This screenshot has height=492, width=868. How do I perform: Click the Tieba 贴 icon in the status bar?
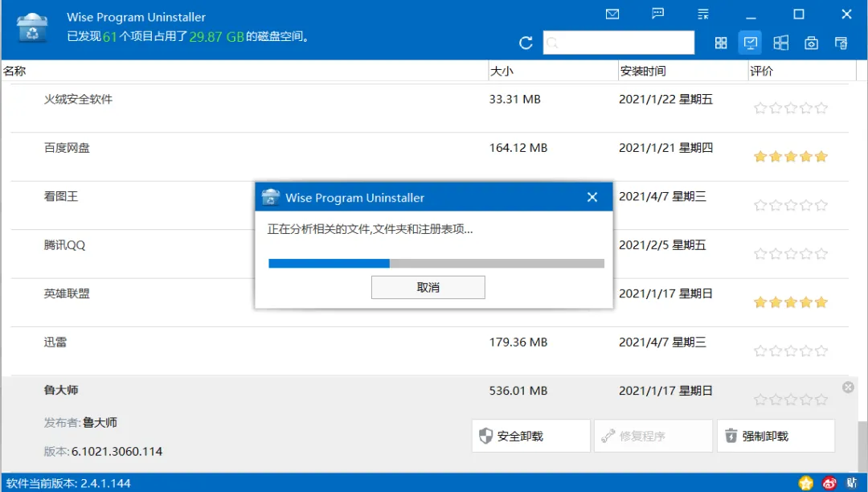click(852, 483)
